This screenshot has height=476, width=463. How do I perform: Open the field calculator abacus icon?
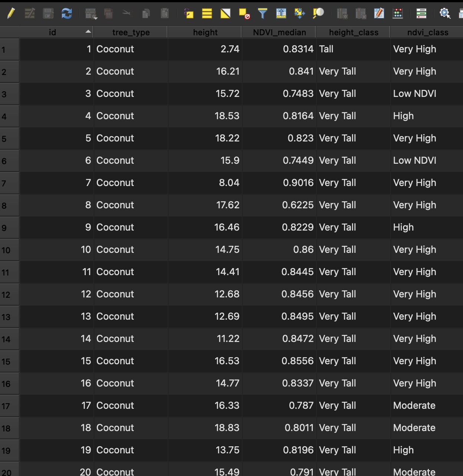coord(398,14)
